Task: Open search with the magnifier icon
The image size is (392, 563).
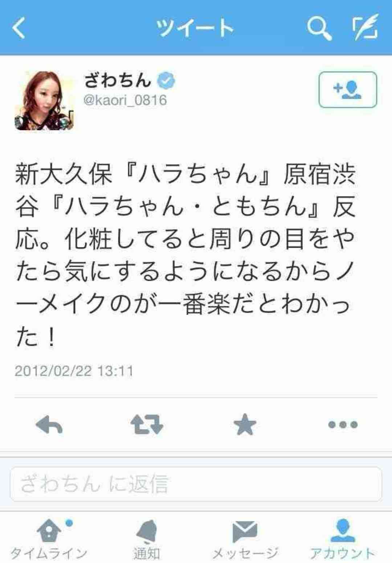Action: pyautogui.click(x=319, y=28)
